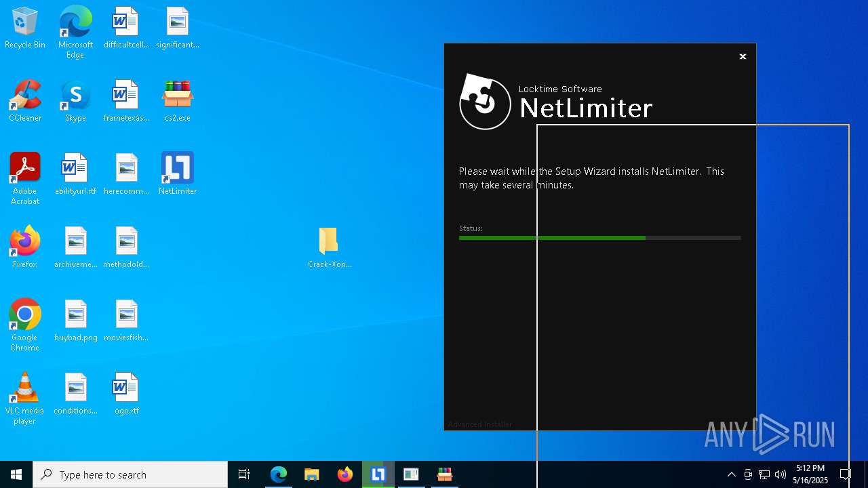Screen dimensions: 868x488
Task: Select the difficultcell Word document icon
Action: tap(126, 28)
